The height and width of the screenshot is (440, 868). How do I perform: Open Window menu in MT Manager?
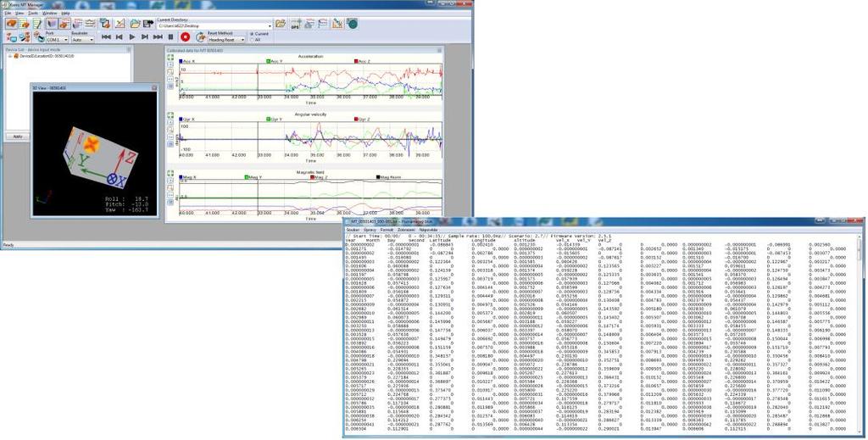tap(50, 13)
